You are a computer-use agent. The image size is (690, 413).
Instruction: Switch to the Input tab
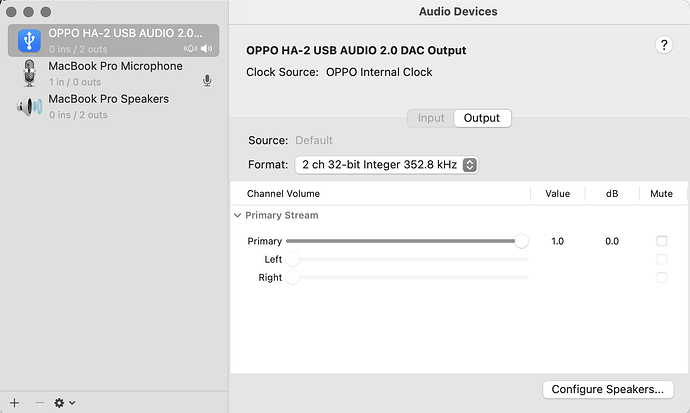[431, 118]
